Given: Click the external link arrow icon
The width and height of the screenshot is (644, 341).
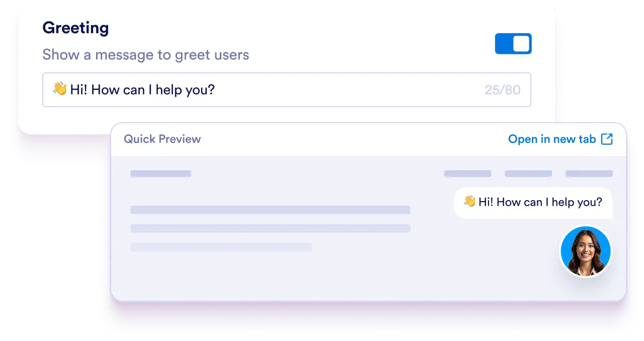Looking at the screenshot, I should coord(607,139).
